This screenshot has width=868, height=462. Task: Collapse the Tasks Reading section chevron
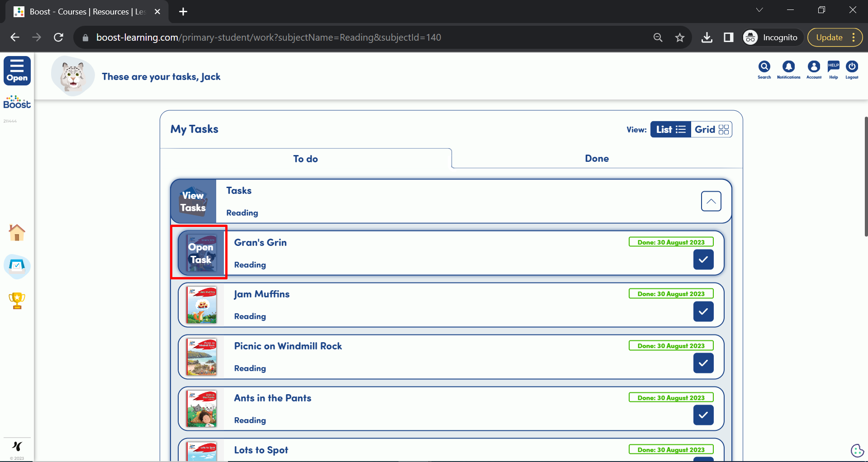[x=711, y=201]
